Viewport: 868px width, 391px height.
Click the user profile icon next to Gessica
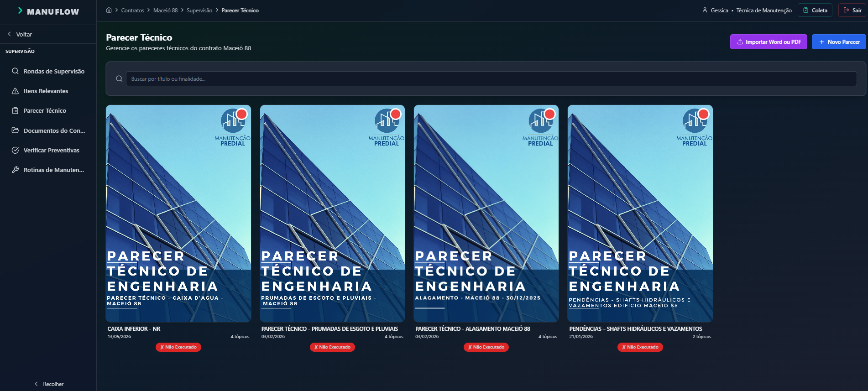point(705,10)
